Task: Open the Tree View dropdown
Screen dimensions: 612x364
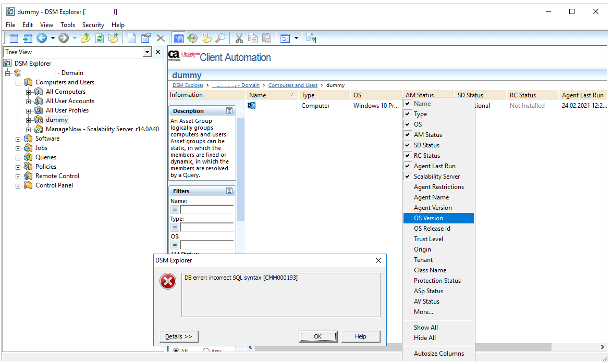Action: (x=147, y=52)
